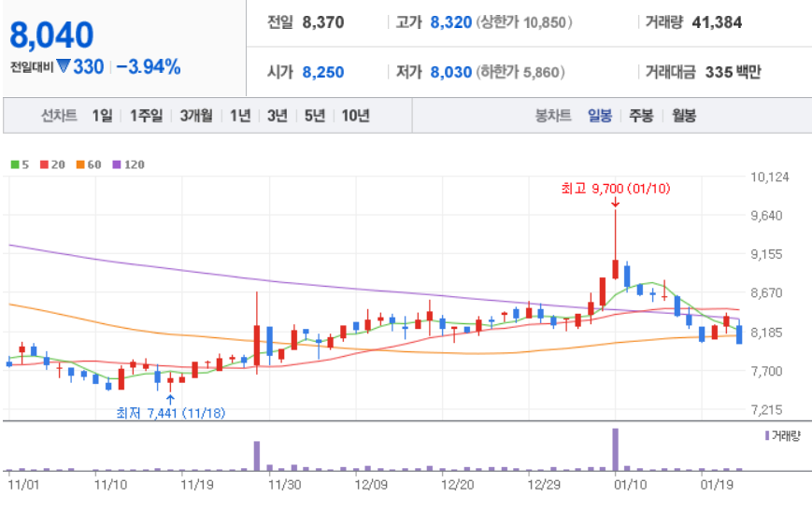812x511 pixels.
Task: Click the 11/30 date axis label
Action: (x=284, y=485)
